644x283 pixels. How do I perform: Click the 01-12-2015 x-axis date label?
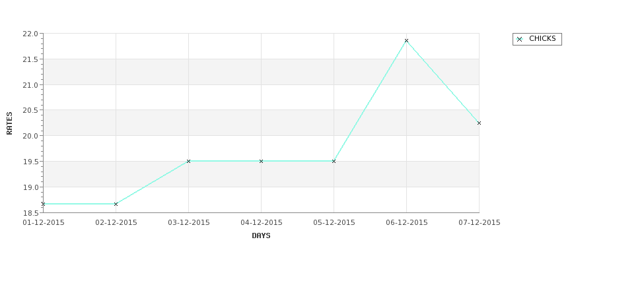pos(44,222)
